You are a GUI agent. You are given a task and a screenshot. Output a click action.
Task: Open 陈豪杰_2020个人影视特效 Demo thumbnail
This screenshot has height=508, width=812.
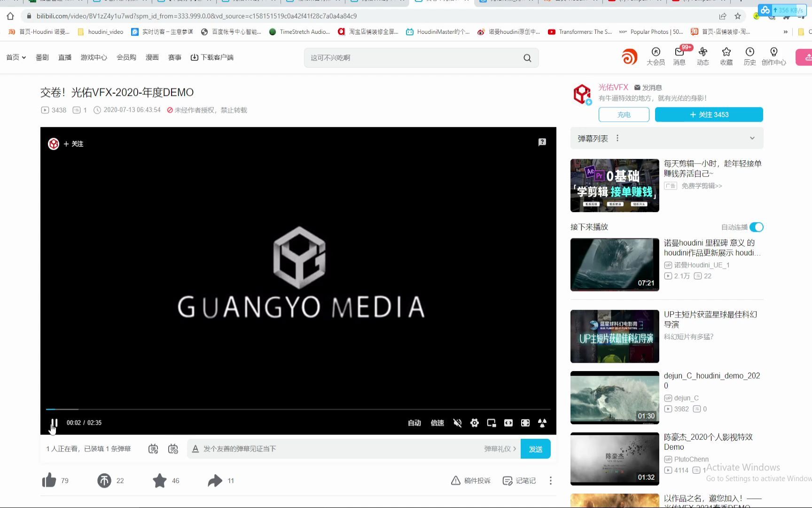point(615,459)
